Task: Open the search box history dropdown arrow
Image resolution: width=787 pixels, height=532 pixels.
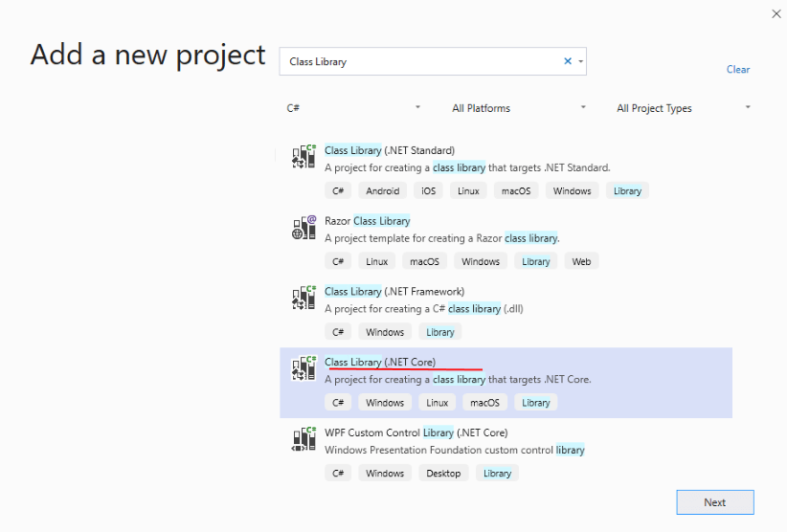Action: click(580, 61)
